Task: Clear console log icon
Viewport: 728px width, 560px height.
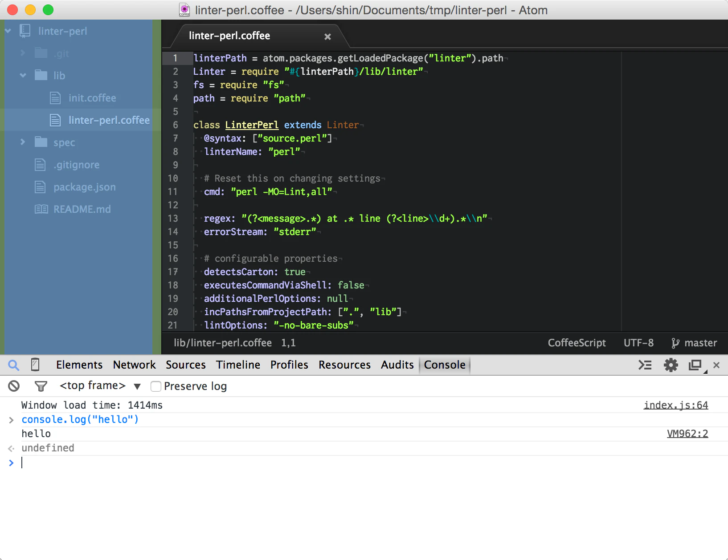Action: [14, 386]
